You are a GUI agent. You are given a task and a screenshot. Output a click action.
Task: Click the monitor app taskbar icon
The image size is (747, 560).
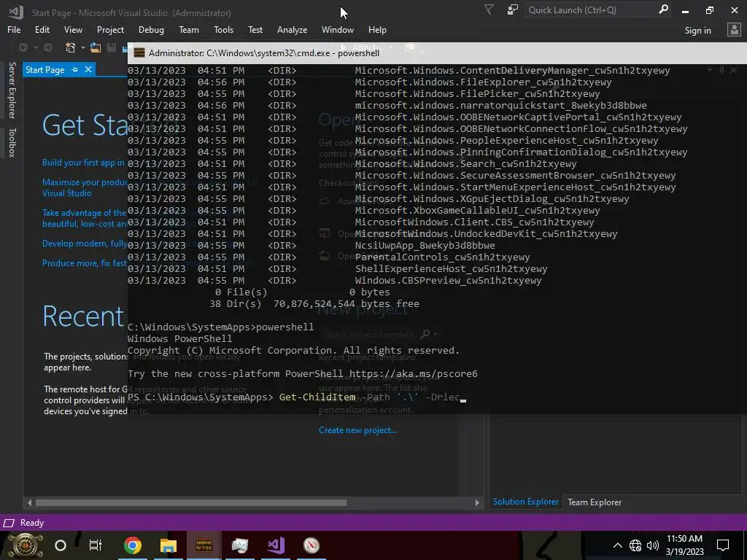pos(239,545)
